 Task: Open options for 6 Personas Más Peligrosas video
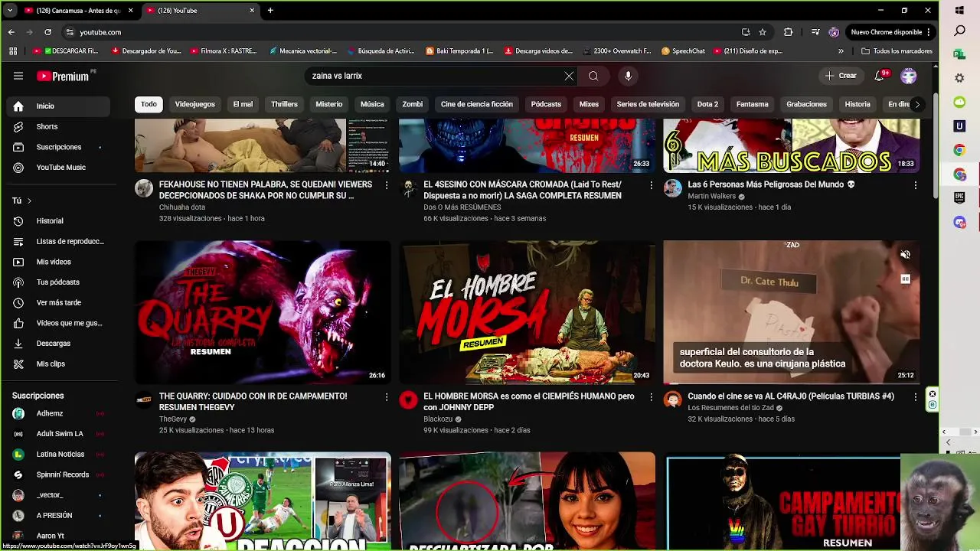915,186
